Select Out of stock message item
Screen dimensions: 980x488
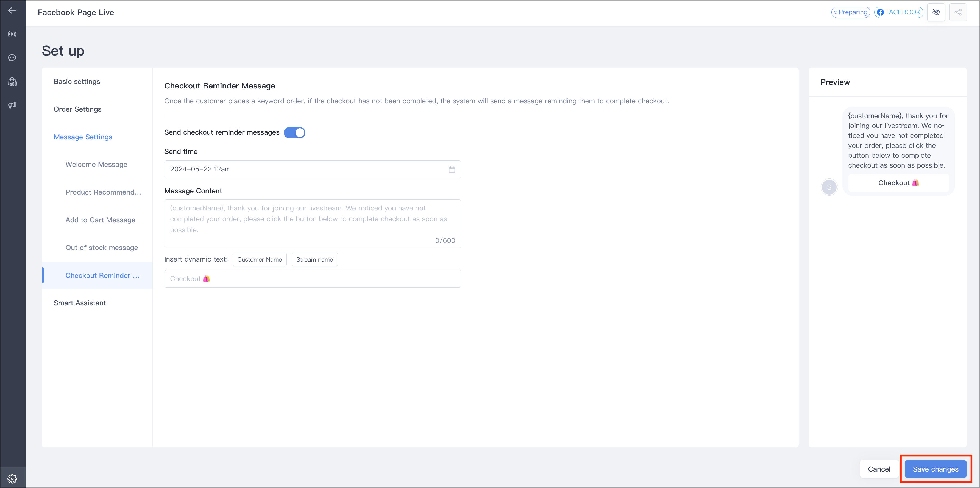(102, 248)
